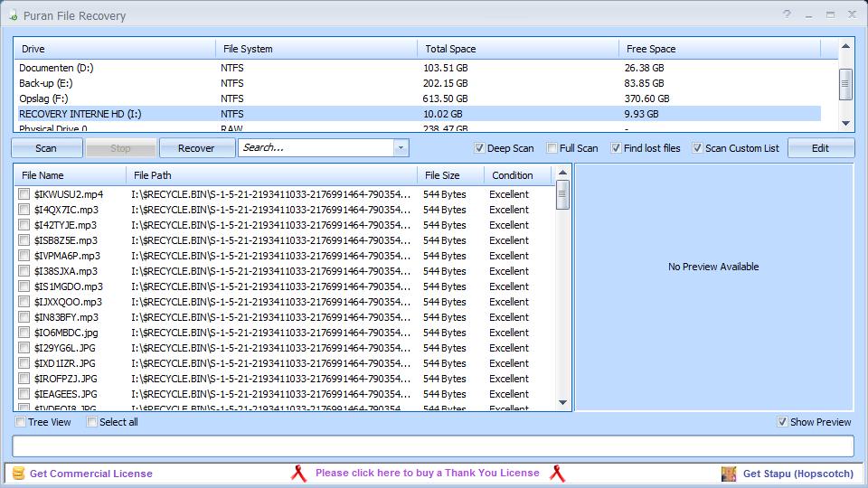The width and height of the screenshot is (868, 488).
Task: Select the Documenten (D:) drive row
Action: pyautogui.click(x=419, y=68)
